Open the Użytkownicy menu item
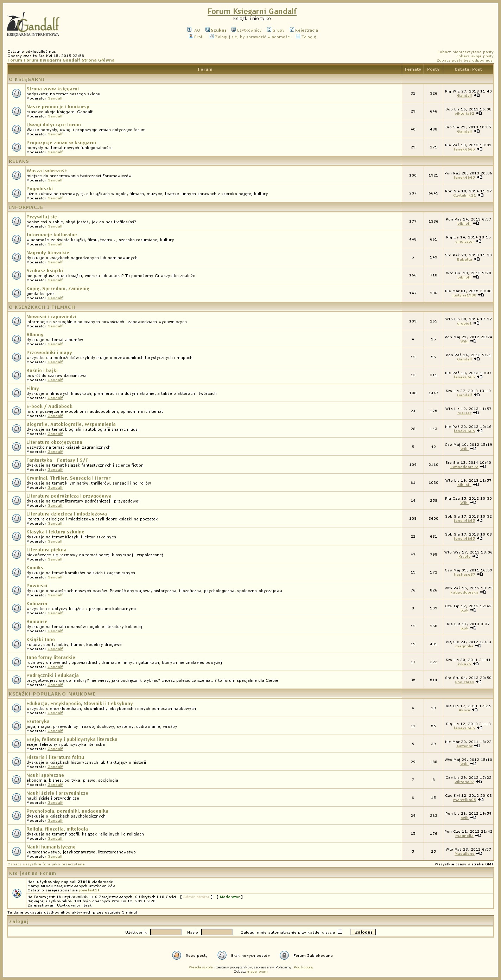This screenshot has height=980, width=501. (249, 31)
